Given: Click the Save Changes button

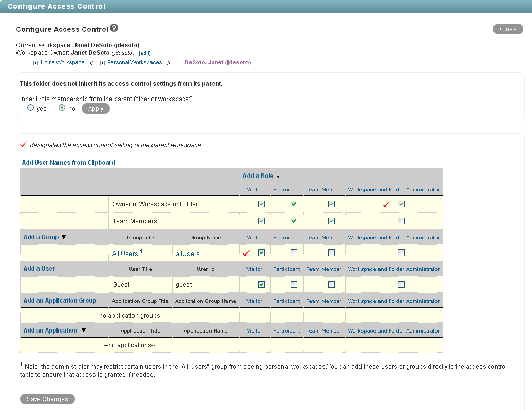Looking at the screenshot, I should point(47,399).
